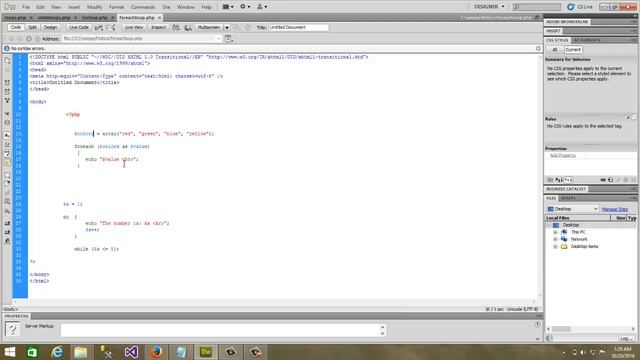Open the Desktop site dropdown in Files panel

pos(572,209)
